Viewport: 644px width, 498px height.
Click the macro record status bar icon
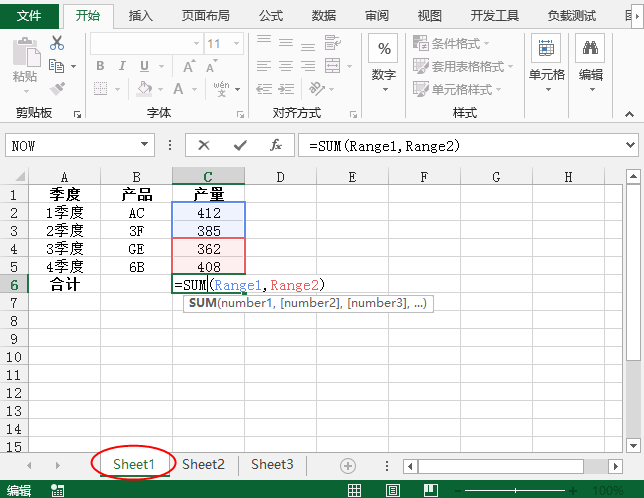click(x=58, y=490)
